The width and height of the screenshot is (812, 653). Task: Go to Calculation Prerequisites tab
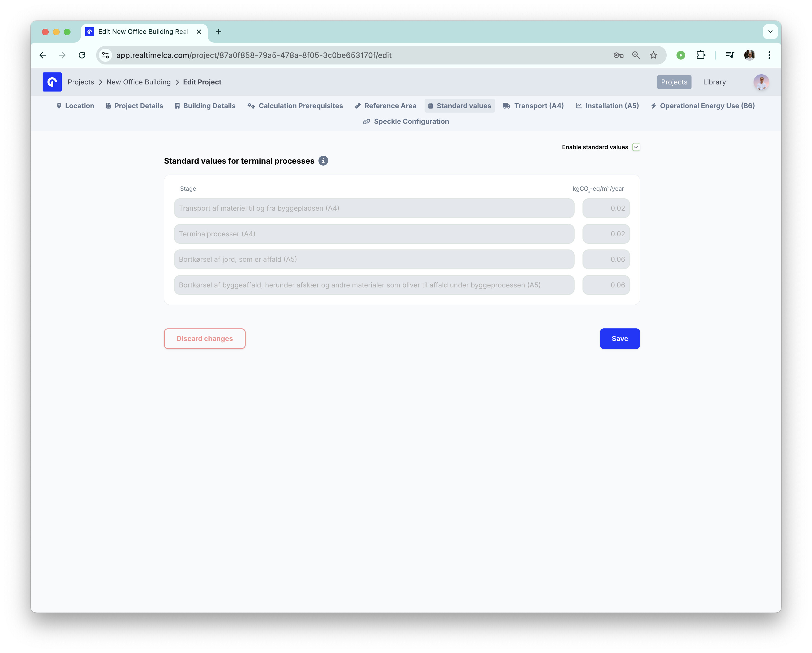pos(295,106)
